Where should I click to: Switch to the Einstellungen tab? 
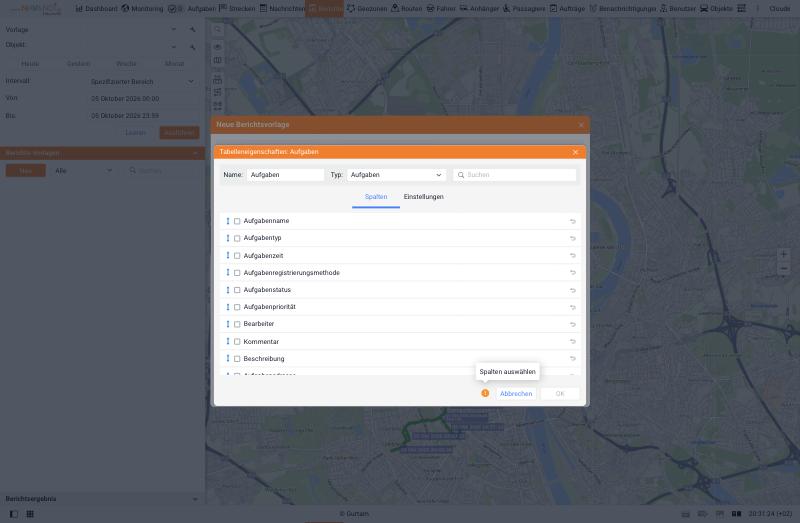pos(423,197)
